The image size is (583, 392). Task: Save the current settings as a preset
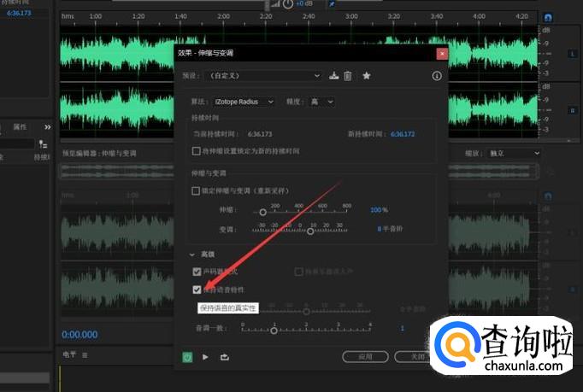[333, 76]
